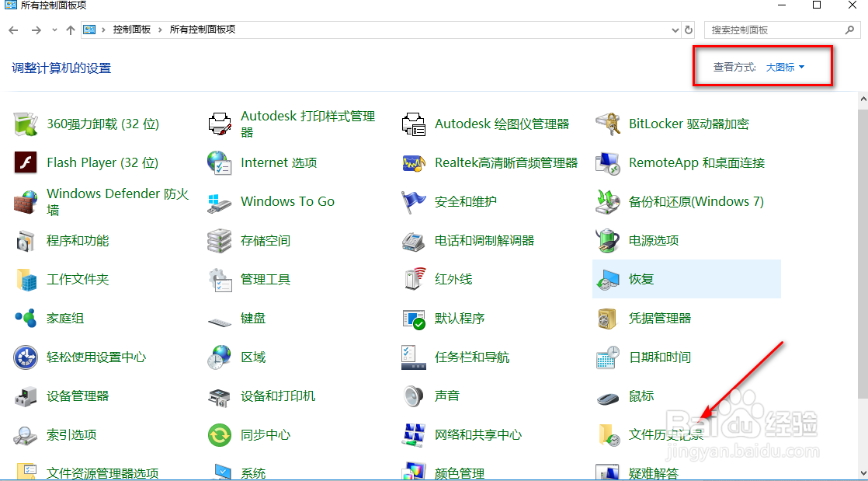The image size is (868, 481).
Task: Click the BitLocker 驱动器加密 key icon
Action: (x=607, y=124)
